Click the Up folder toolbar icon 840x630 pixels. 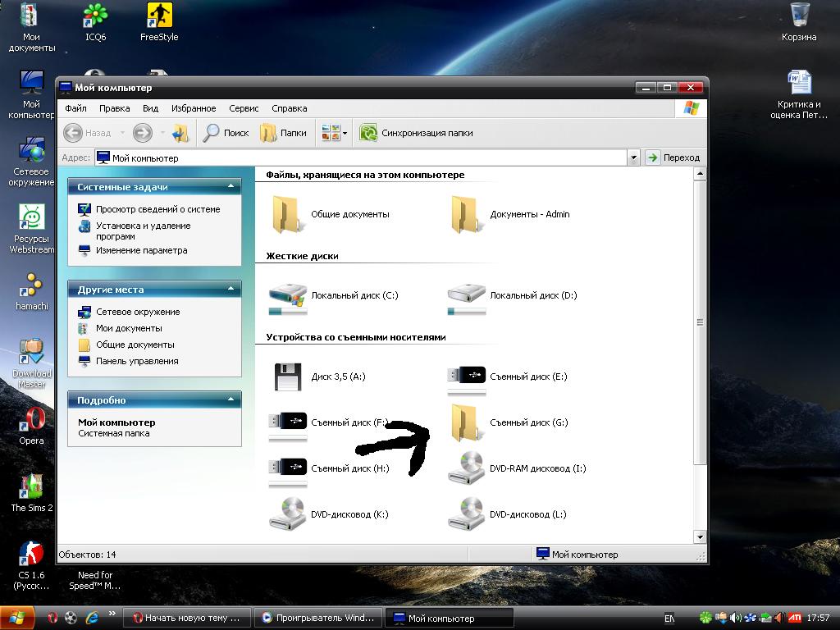[x=180, y=133]
